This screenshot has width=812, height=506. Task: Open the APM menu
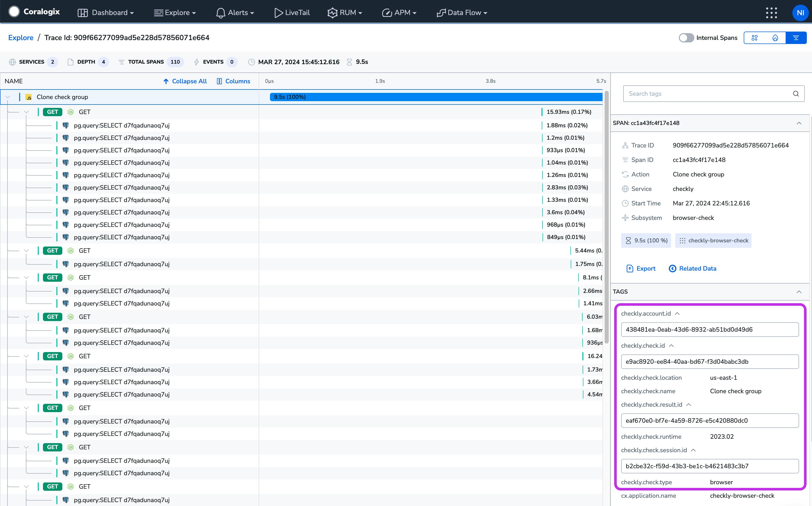pos(399,13)
